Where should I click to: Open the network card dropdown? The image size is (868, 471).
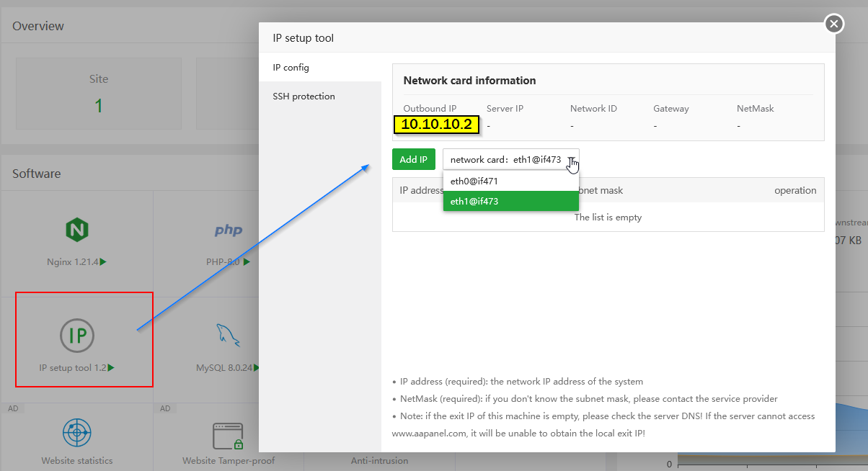511,159
